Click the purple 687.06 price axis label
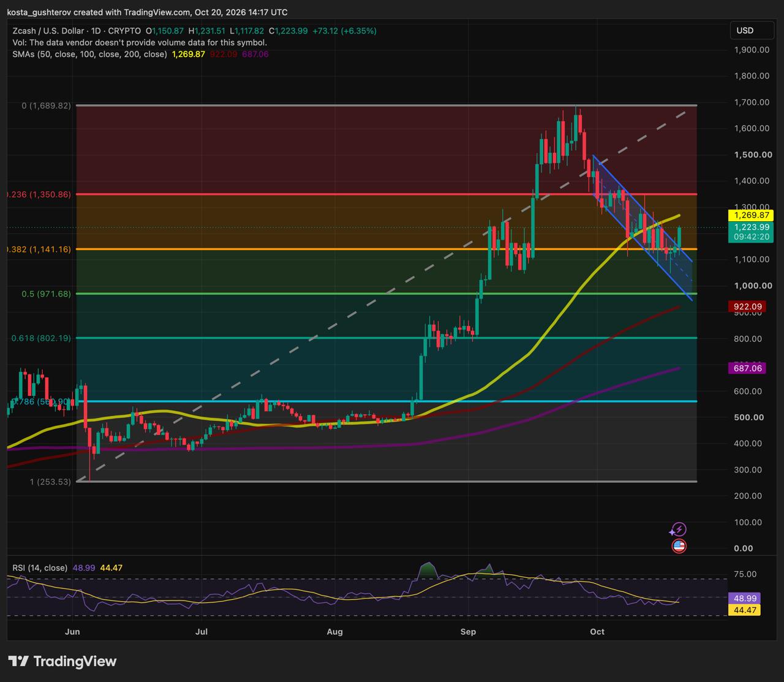Image resolution: width=784 pixels, height=682 pixels. [x=748, y=368]
